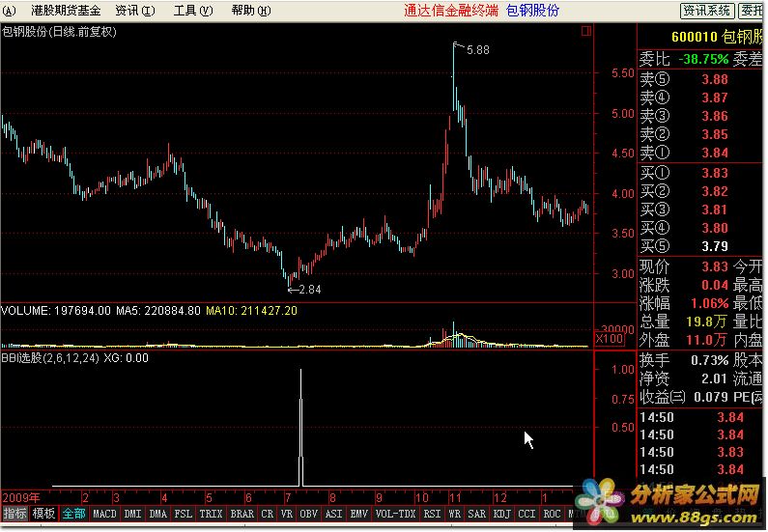768x532 pixels.
Task: Click the MA5: 220884.80 volume label
Action: pyautogui.click(x=158, y=311)
